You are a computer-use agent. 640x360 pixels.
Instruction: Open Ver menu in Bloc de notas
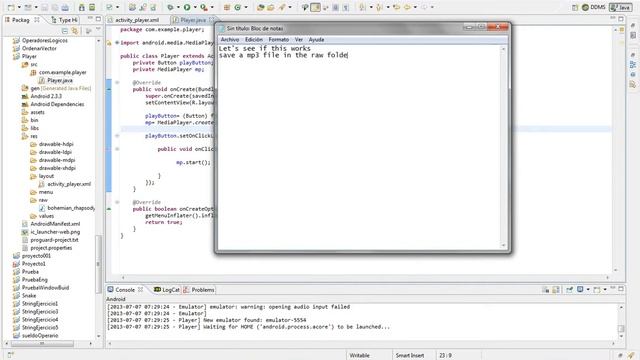(x=299, y=40)
